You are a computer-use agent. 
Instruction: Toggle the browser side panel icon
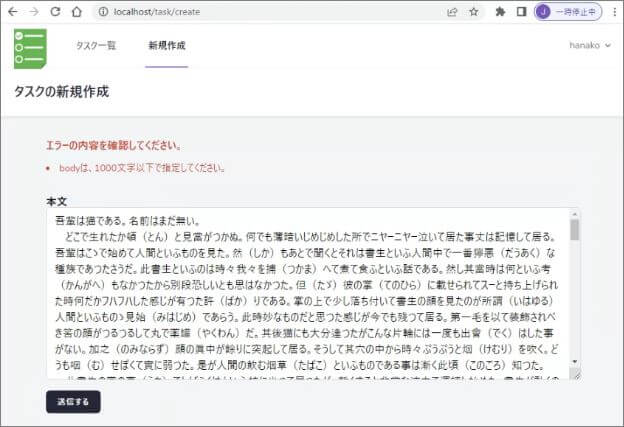coord(521,12)
